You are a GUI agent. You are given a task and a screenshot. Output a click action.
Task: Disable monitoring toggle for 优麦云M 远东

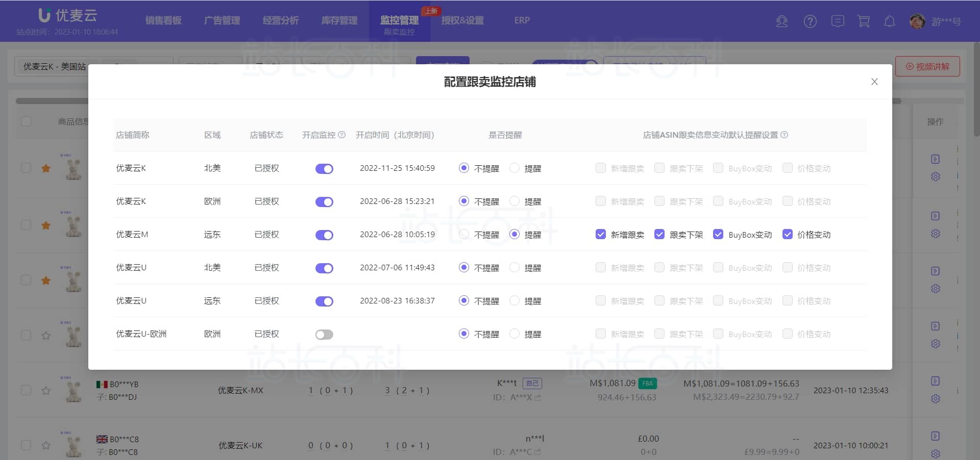click(x=324, y=235)
